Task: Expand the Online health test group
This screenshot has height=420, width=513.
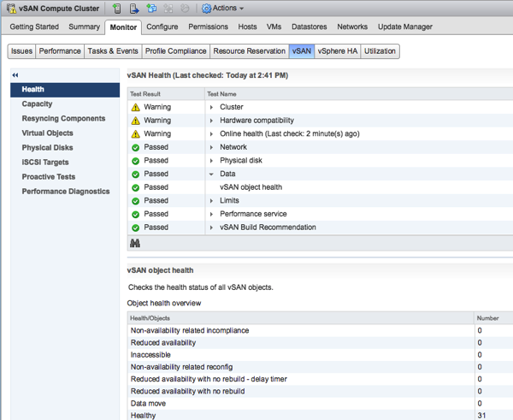Action: 211,134
